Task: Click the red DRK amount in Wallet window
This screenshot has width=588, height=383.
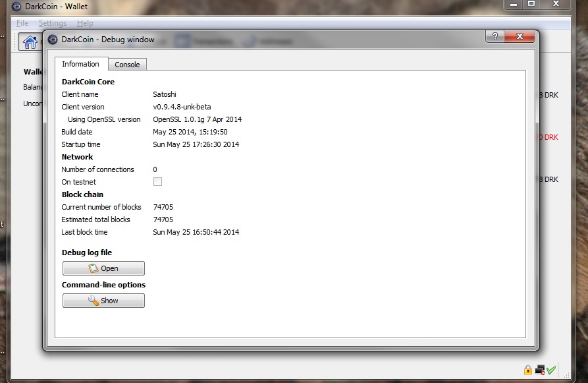Action: click(548, 137)
